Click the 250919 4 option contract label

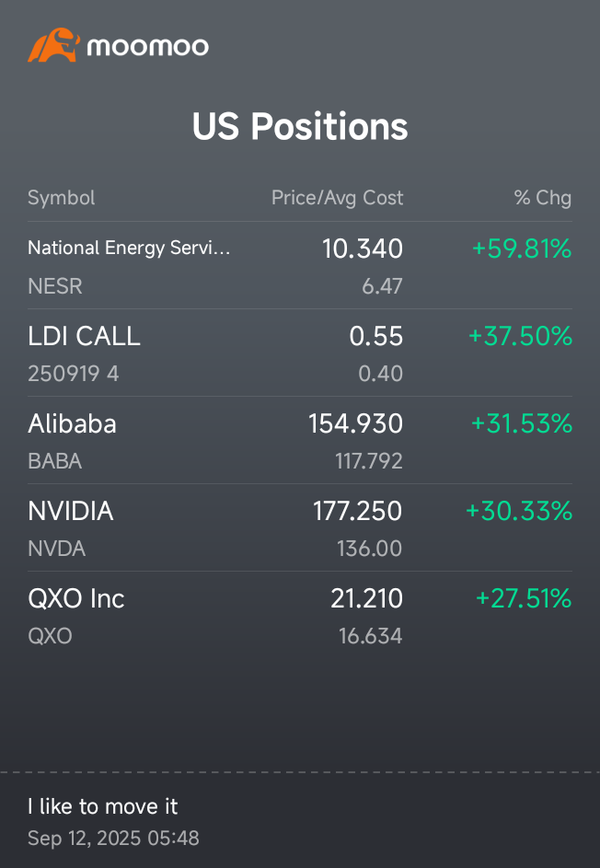[73, 374]
